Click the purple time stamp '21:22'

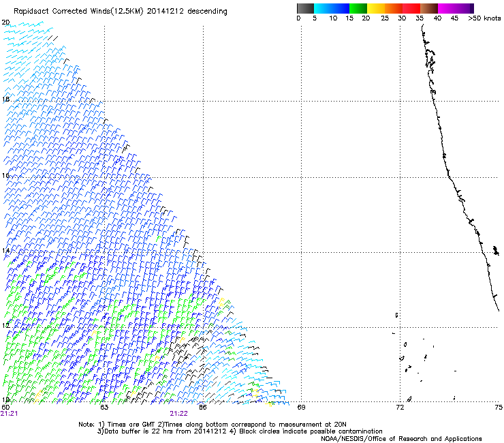[x=178, y=414]
